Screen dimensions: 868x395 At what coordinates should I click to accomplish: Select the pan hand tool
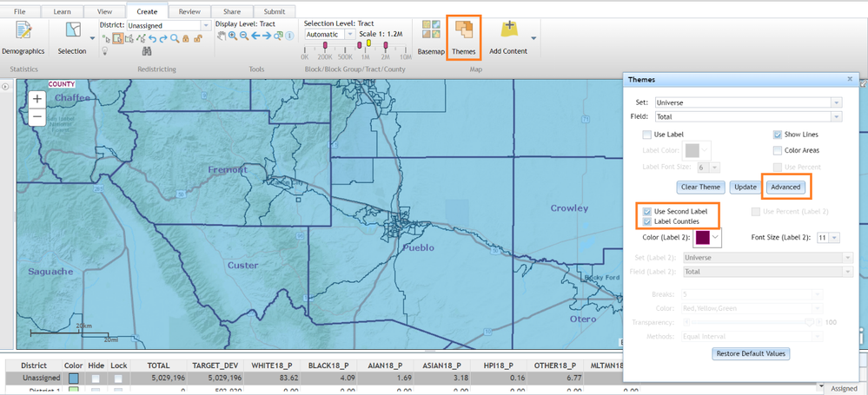tap(222, 36)
